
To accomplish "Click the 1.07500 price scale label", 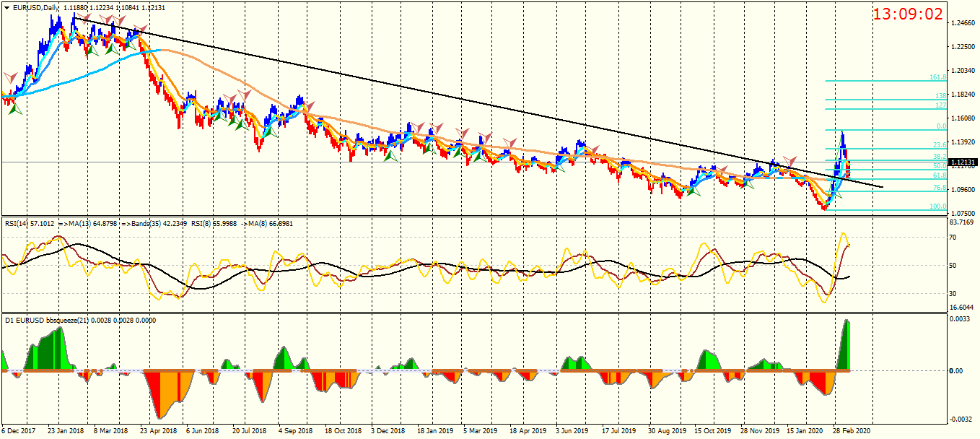I will pos(963,214).
